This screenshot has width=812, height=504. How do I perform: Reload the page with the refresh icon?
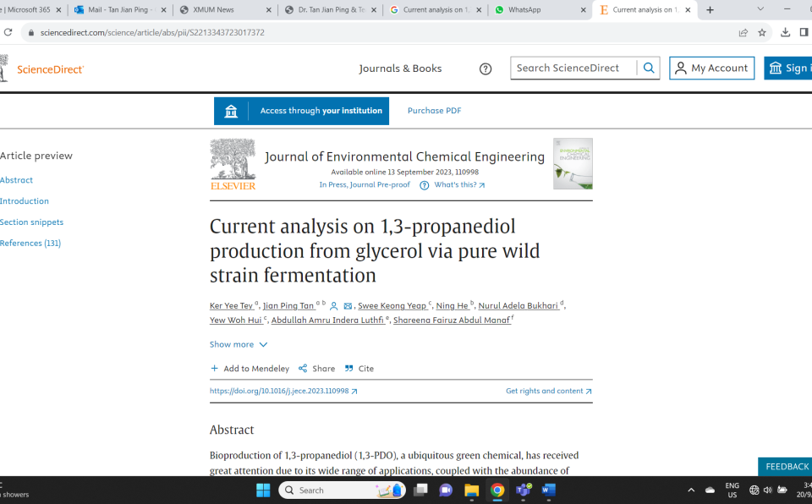pos(8,32)
